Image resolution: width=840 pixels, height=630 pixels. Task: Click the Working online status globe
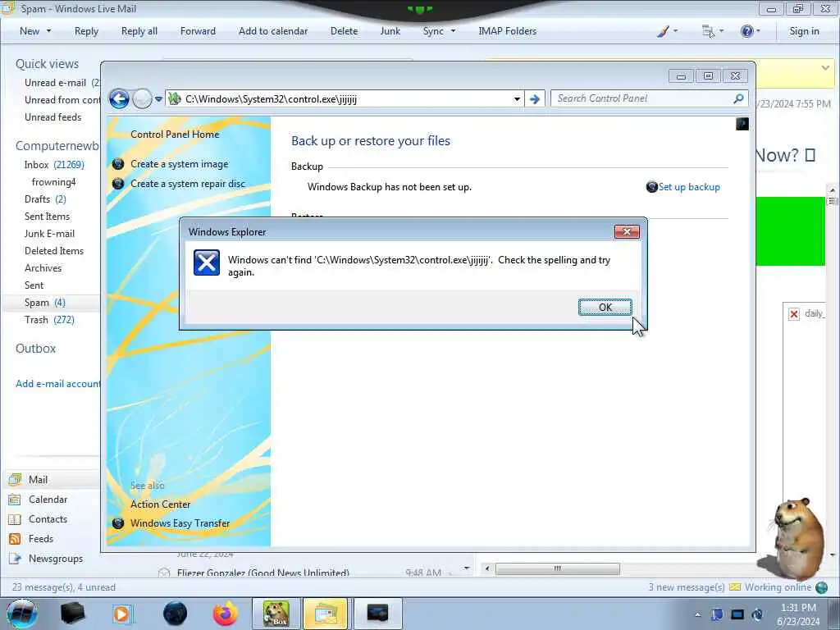tap(822, 587)
